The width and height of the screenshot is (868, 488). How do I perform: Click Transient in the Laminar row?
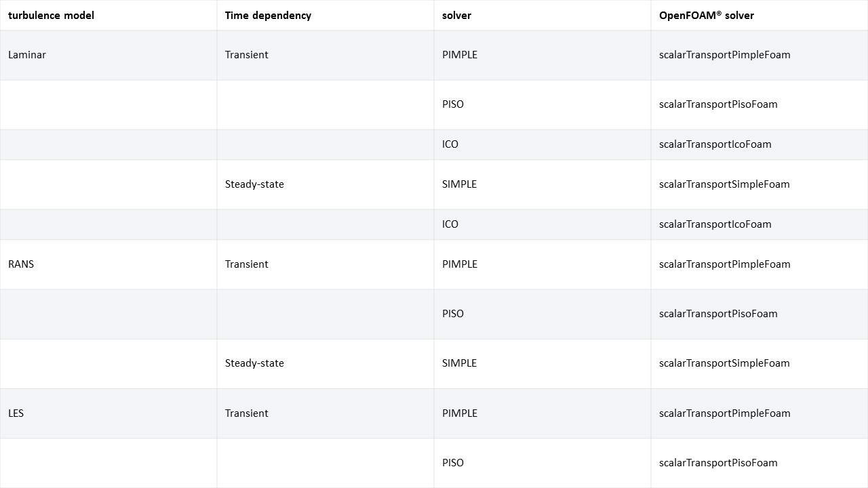click(247, 55)
